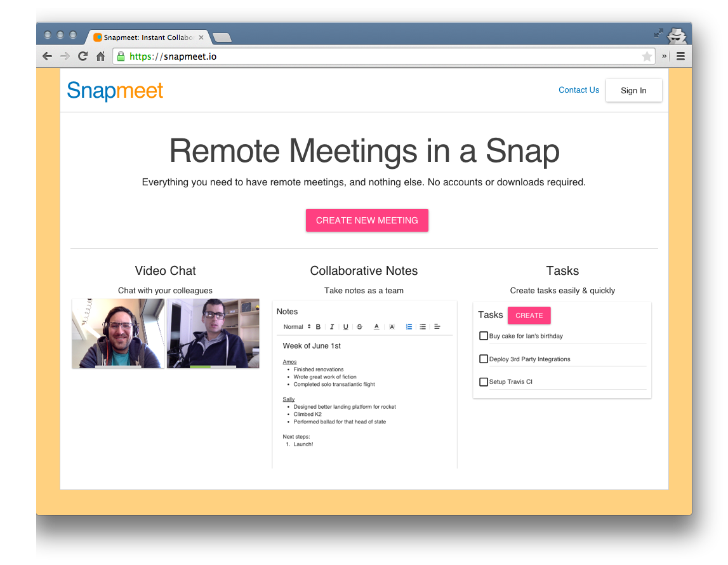Click the Launch! next step item
This screenshot has width=728, height=565.
303,444
